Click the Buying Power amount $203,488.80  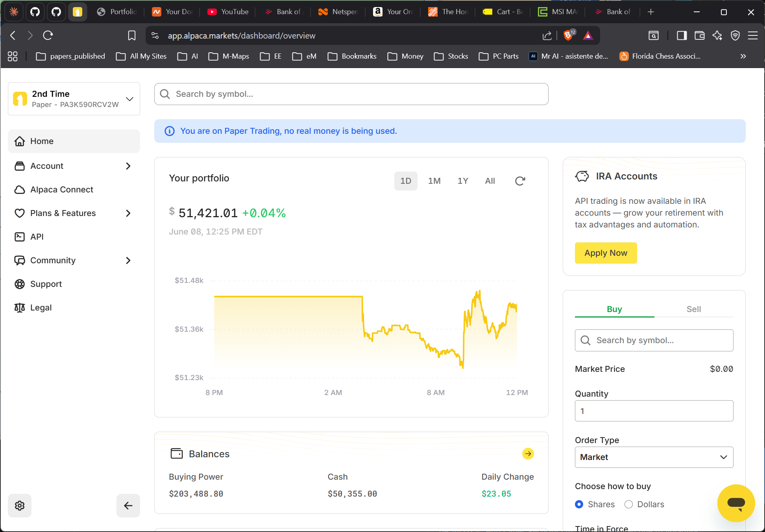[196, 494]
